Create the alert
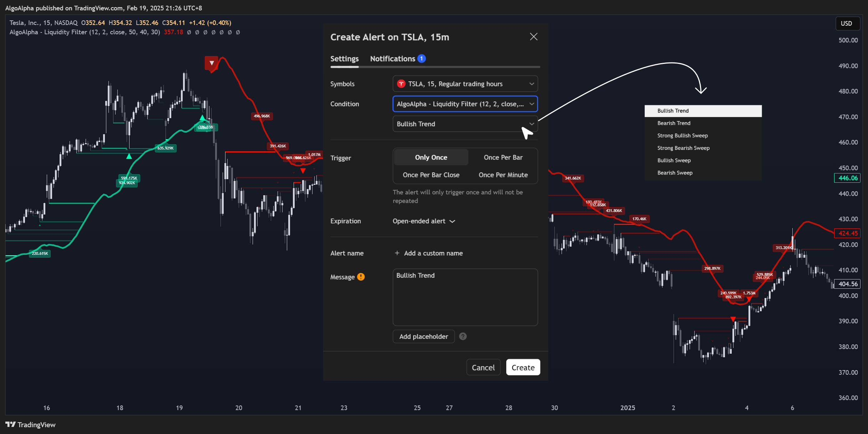This screenshot has width=868, height=434. [x=523, y=368]
